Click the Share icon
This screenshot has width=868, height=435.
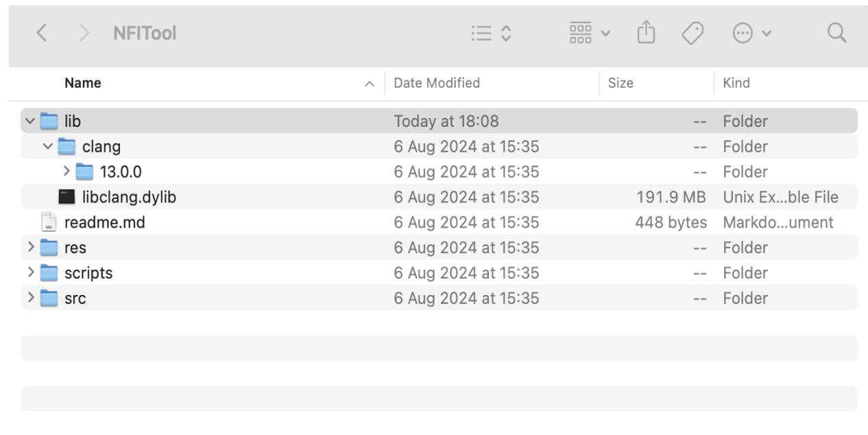pyautogui.click(x=646, y=32)
